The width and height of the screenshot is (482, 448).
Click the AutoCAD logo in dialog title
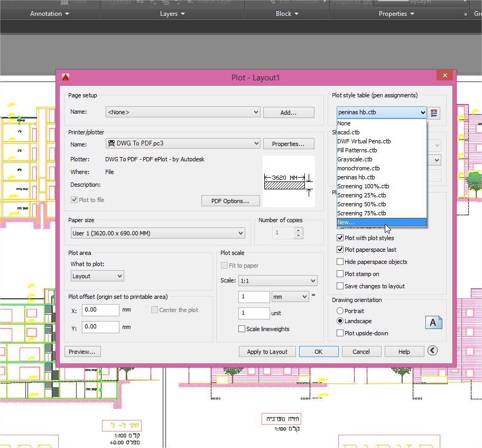coord(66,78)
